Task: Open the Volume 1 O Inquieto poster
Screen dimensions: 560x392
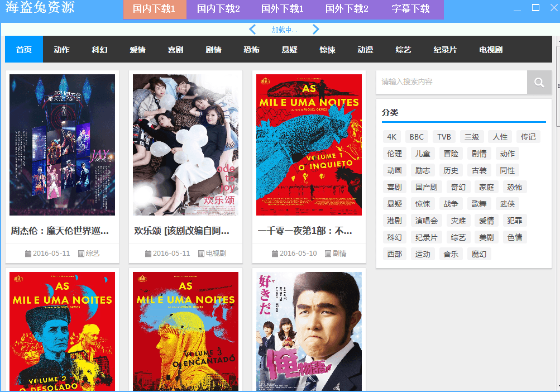Action: 309,145
